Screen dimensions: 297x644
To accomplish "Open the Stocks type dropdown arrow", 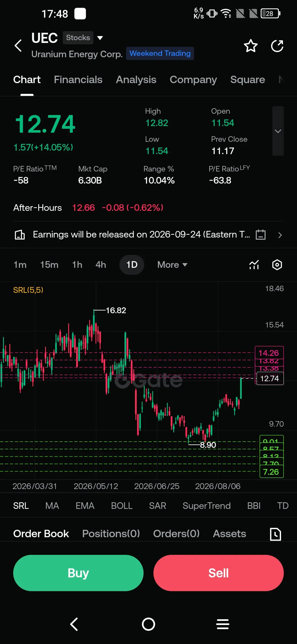I will [100, 38].
